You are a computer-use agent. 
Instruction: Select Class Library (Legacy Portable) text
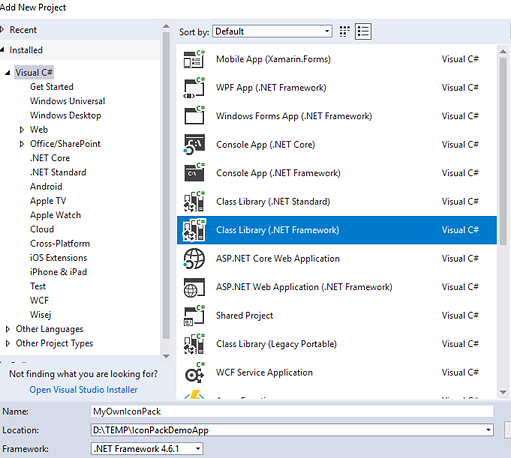point(276,344)
